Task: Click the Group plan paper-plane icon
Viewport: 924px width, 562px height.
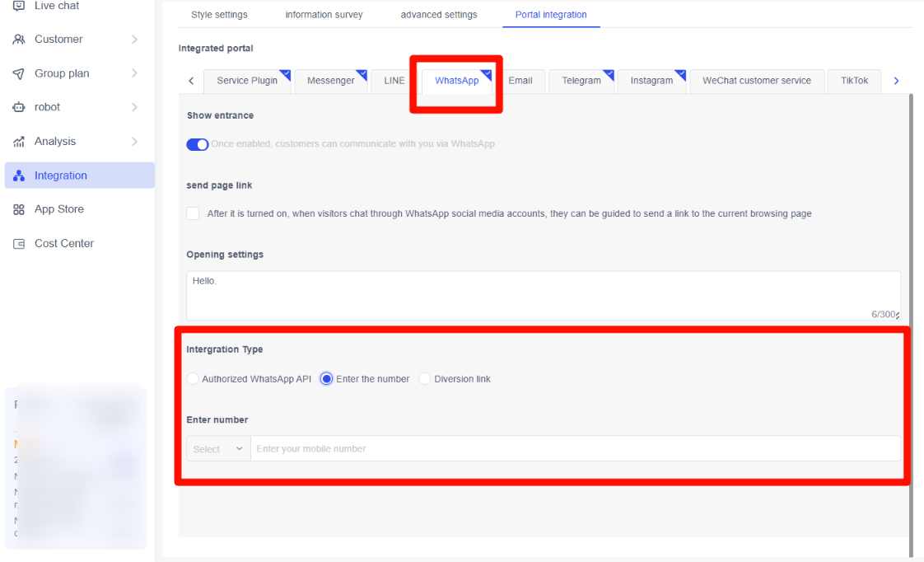Action: click(19, 73)
